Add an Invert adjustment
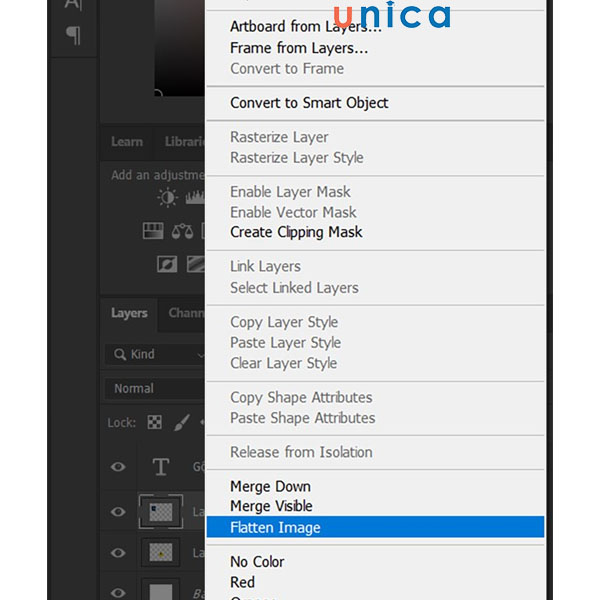This screenshot has height=600, width=600. [167, 265]
